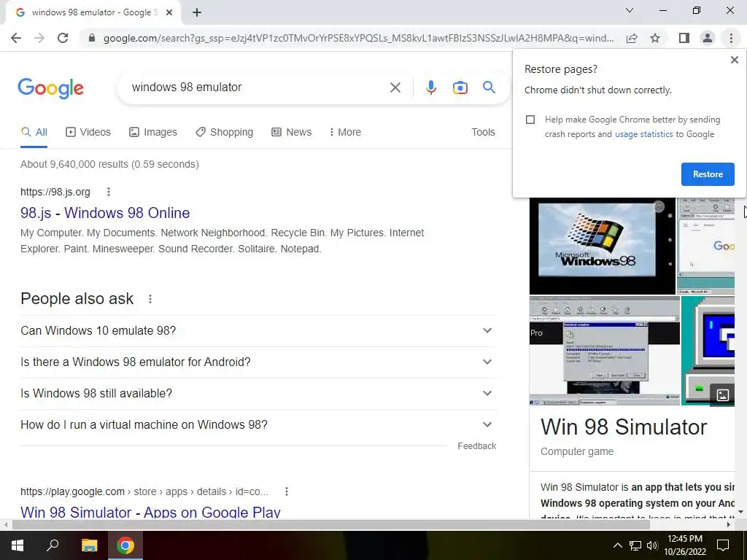Viewport: 747px width, 560px height.
Task: Click the horizontal page scrollbar
Action: click(330, 525)
